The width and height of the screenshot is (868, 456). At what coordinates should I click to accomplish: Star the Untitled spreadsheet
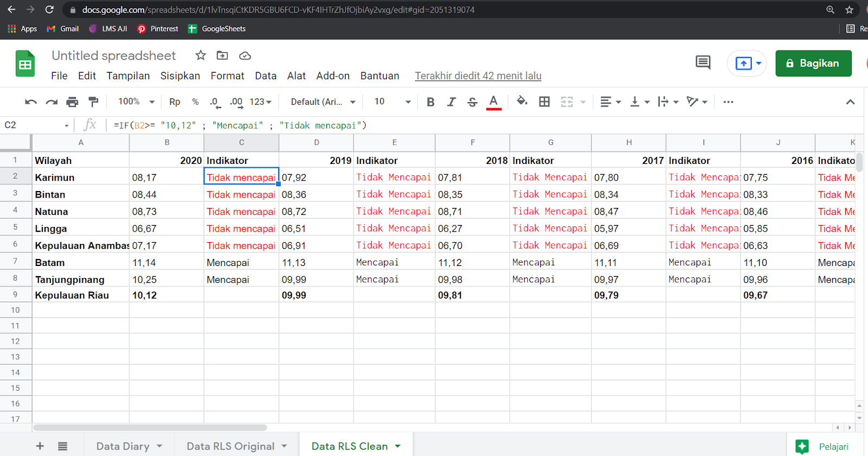(x=201, y=55)
